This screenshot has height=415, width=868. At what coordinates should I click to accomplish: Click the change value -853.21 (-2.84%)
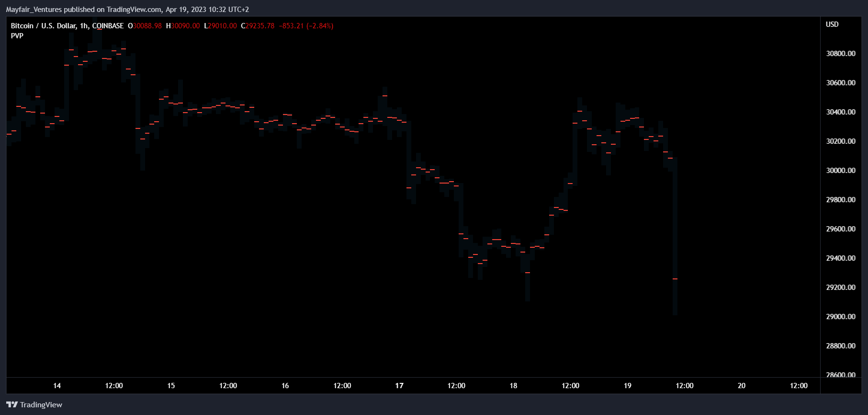point(306,26)
